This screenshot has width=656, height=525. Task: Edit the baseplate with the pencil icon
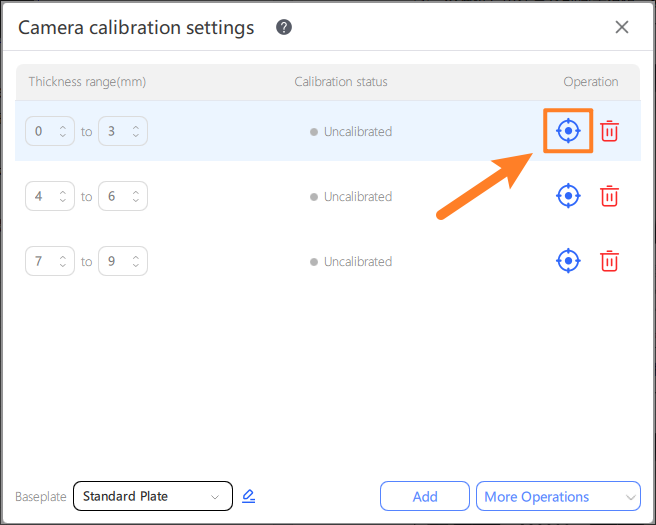coord(249,496)
